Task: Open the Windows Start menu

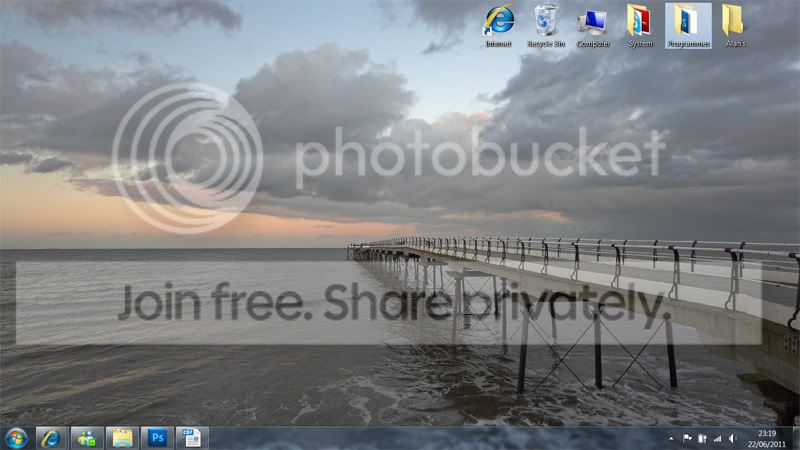Action: click(x=16, y=437)
